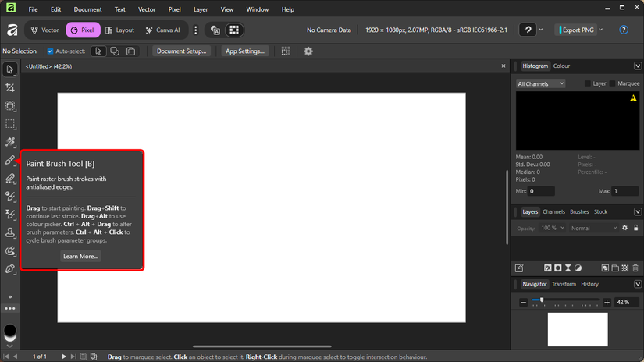Select the Erase Brush tool

click(10, 178)
